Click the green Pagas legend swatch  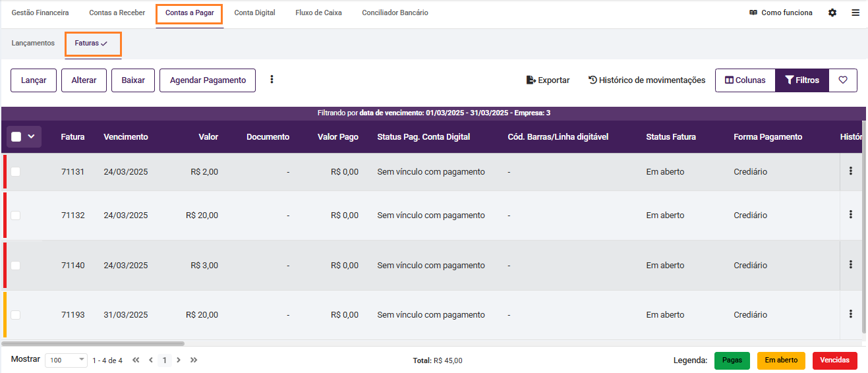[x=732, y=360]
